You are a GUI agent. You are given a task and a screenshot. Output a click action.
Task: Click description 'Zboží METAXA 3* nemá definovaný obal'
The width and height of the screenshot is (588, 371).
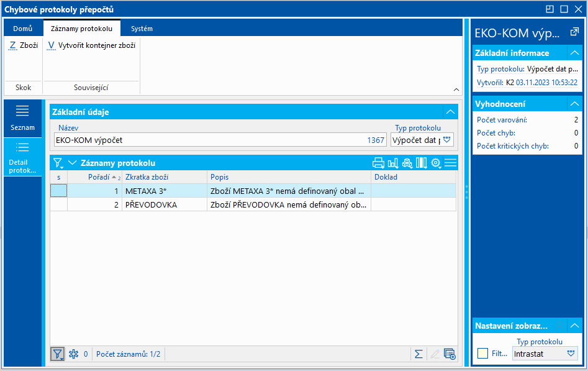coord(289,191)
